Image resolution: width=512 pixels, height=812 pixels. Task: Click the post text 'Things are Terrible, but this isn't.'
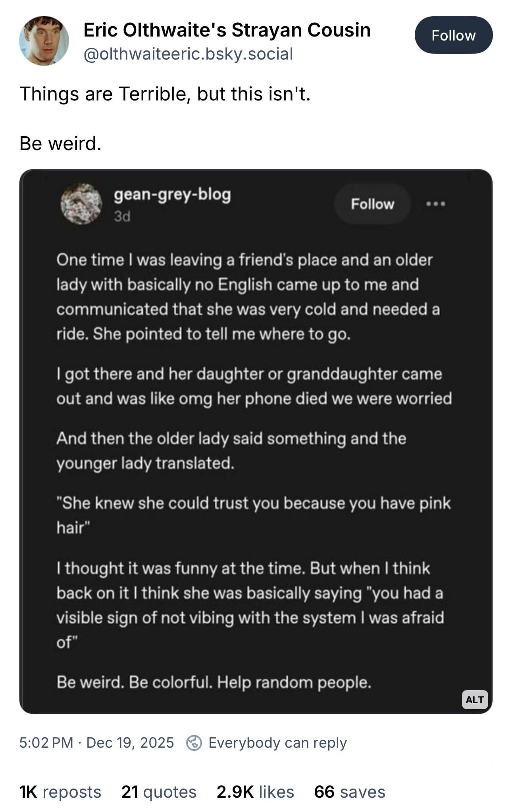point(165,94)
